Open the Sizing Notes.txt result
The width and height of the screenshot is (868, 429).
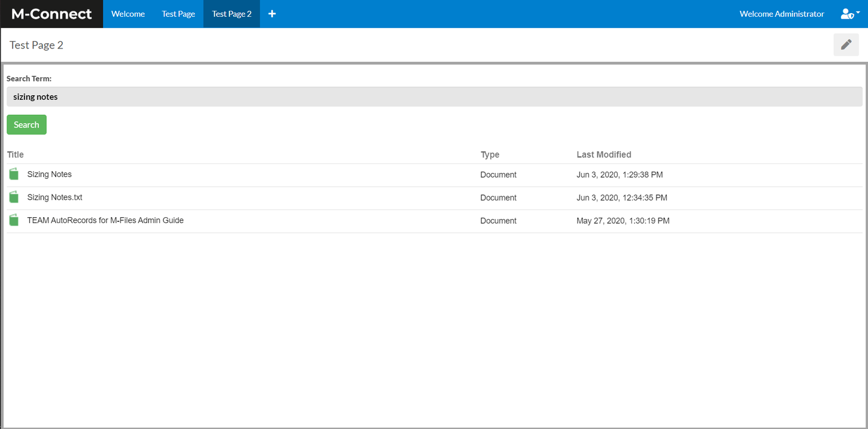pyautogui.click(x=54, y=197)
